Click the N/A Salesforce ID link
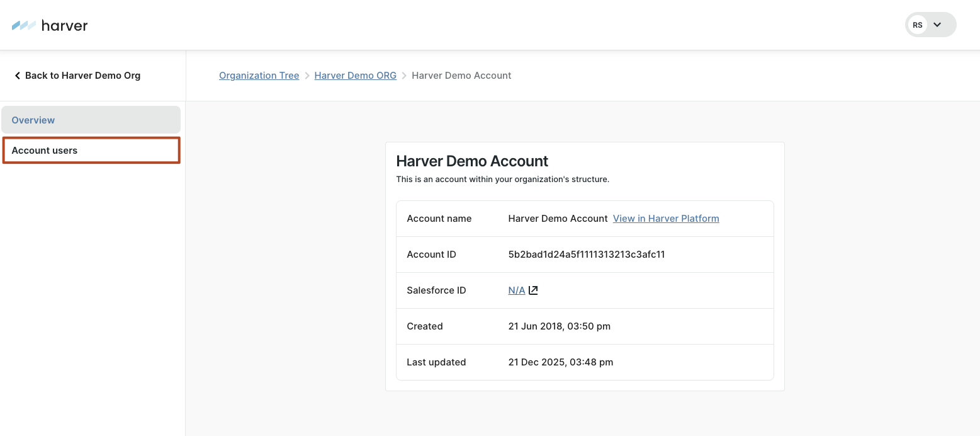This screenshot has width=980, height=436. [516, 290]
